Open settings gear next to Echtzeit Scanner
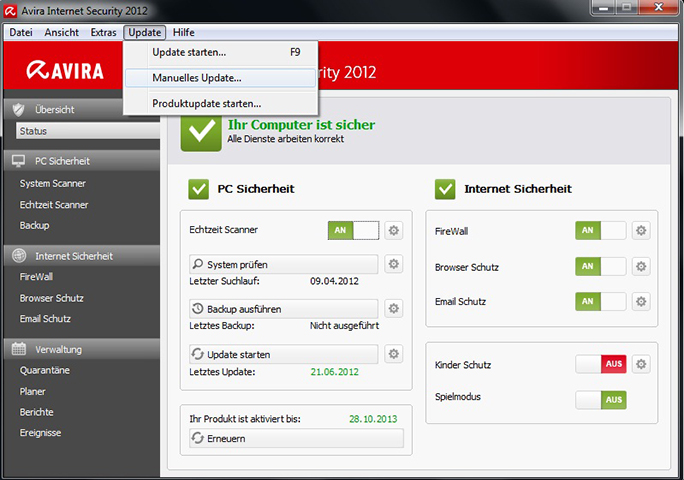Screen dimensions: 684x480 pyautogui.click(x=394, y=231)
